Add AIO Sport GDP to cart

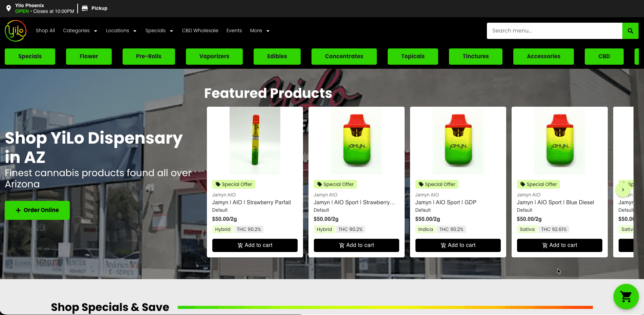[x=458, y=245]
